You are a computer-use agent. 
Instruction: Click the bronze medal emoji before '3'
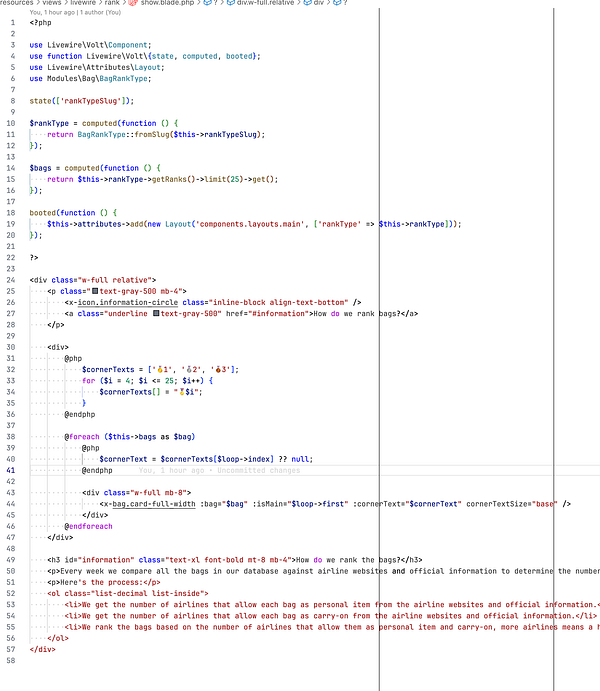coord(218,370)
